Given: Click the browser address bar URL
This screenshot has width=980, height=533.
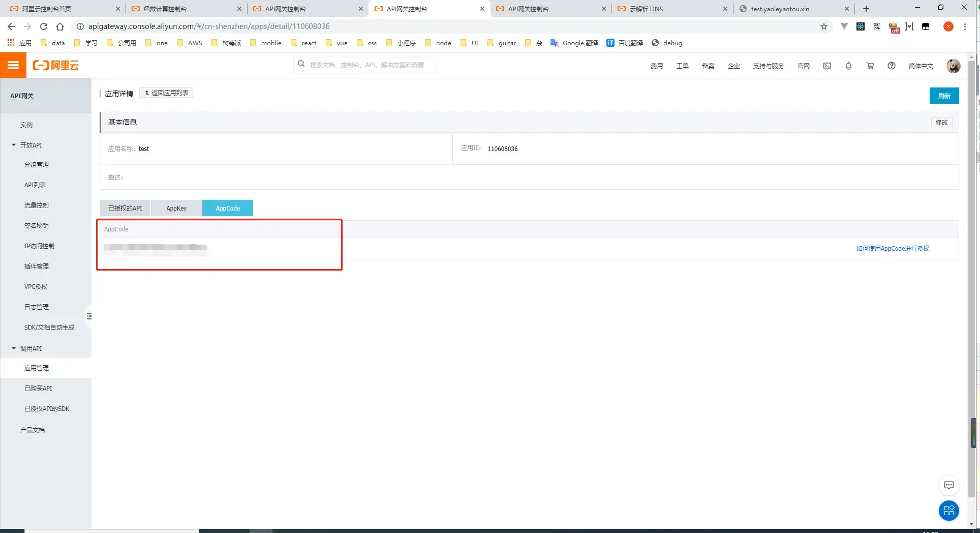Looking at the screenshot, I should pos(209,26).
